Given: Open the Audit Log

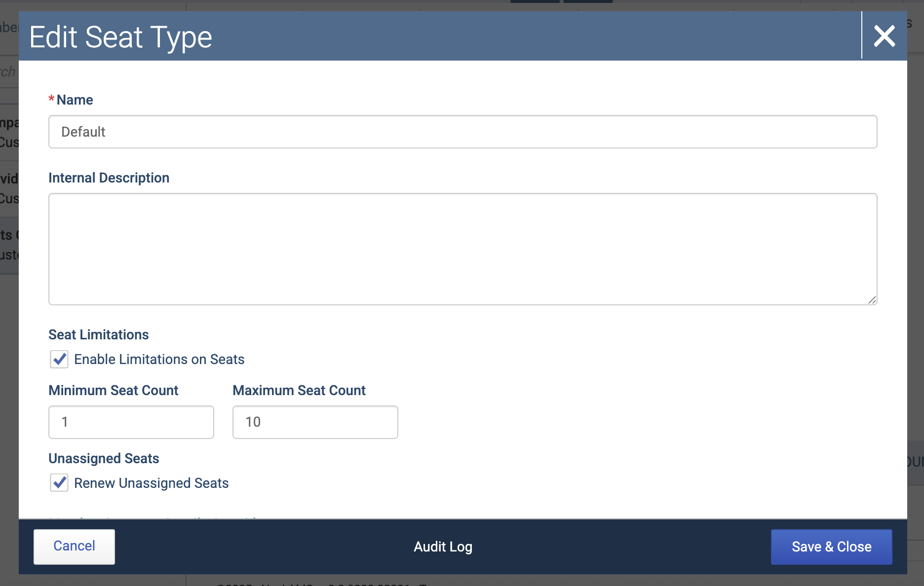Looking at the screenshot, I should (x=443, y=547).
